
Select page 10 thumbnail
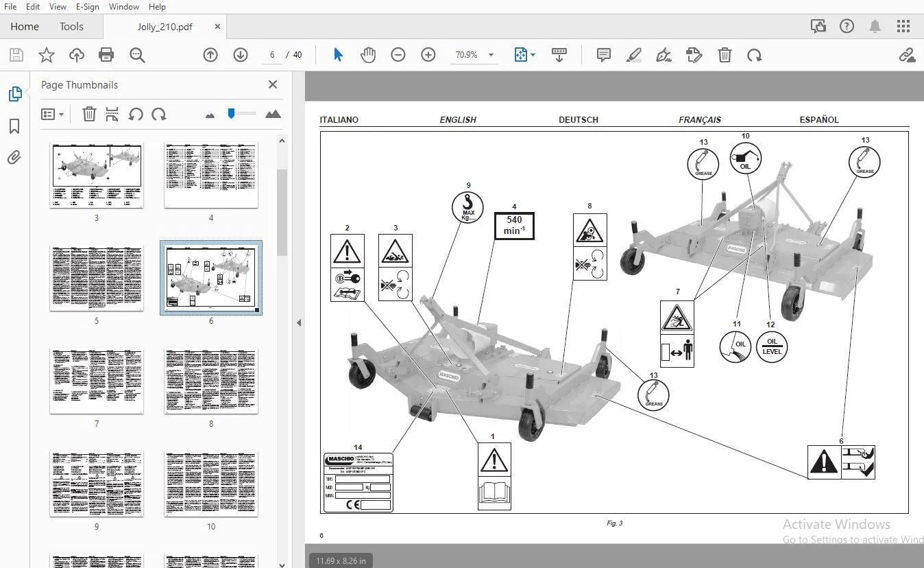tap(211, 484)
